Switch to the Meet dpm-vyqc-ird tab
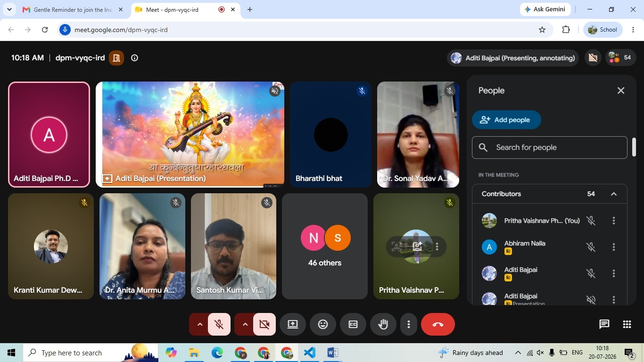 [x=185, y=9]
